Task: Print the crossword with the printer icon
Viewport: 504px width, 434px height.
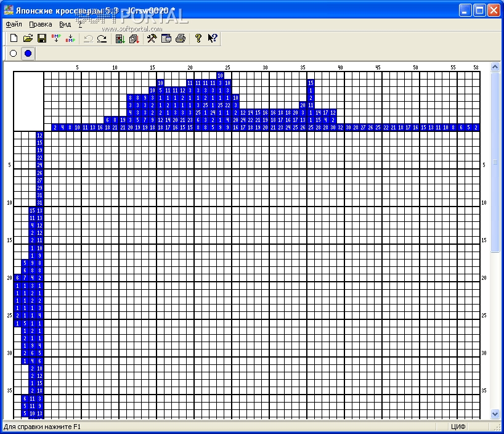Action: 180,39
